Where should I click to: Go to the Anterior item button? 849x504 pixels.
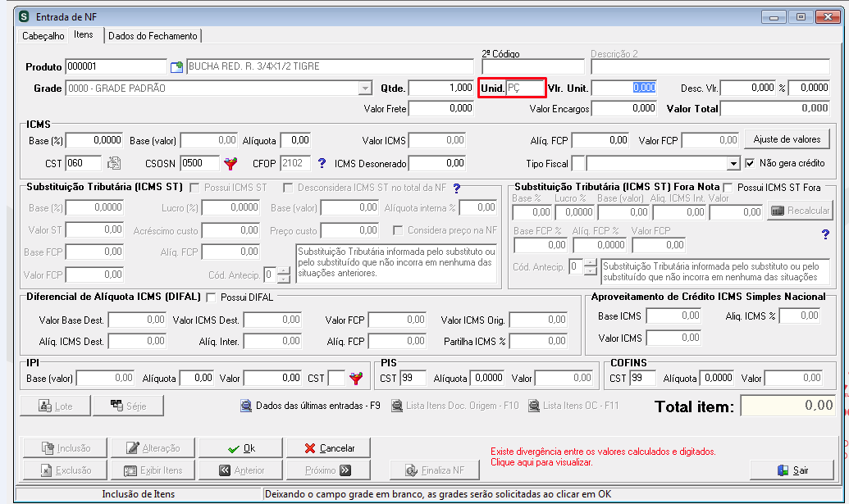[240, 470]
